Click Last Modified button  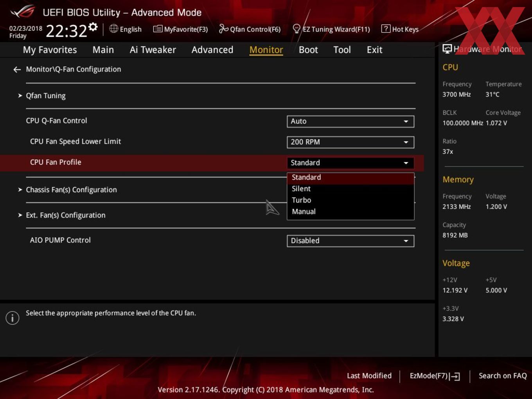click(369, 376)
